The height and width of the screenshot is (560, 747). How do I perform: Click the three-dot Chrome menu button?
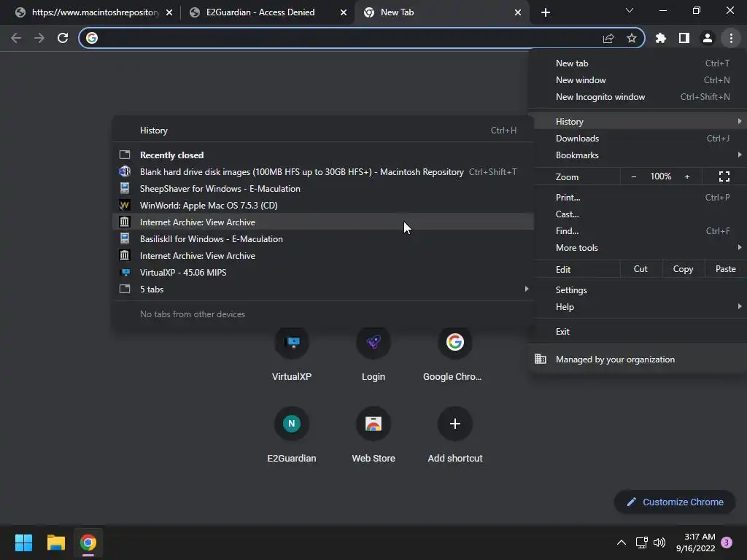pos(731,38)
